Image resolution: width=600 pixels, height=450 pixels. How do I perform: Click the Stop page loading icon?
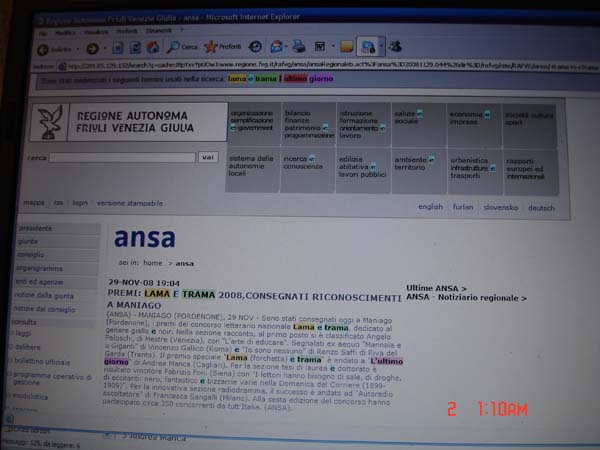[x=117, y=48]
